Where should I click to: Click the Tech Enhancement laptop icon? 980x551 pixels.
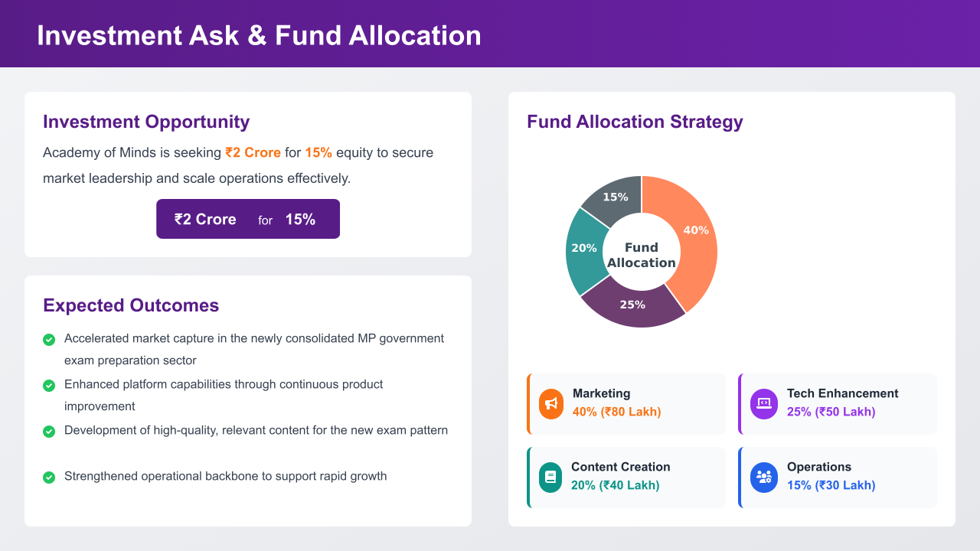click(764, 404)
